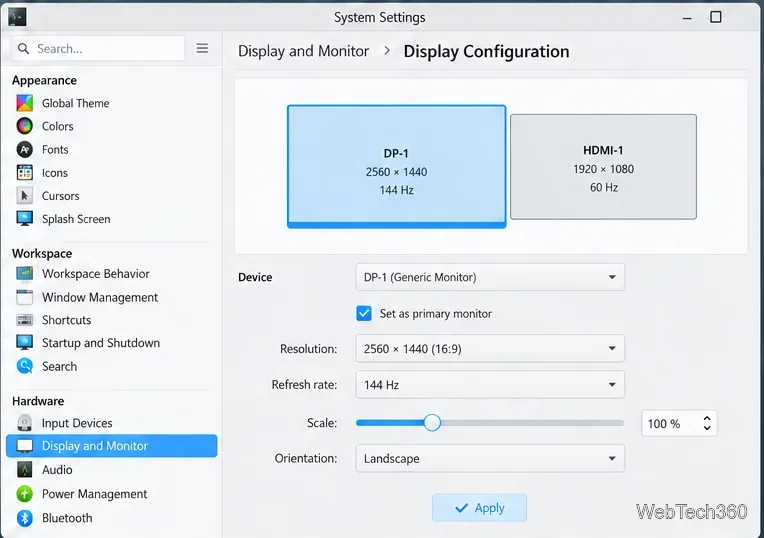764x538 pixels.
Task: Open the Orientation dropdown
Action: 490,458
